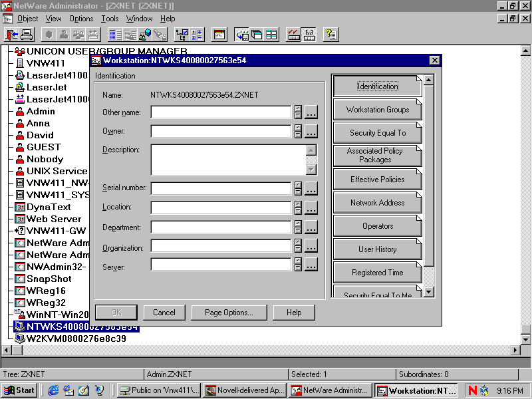Open the Tools menu

(110, 19)
